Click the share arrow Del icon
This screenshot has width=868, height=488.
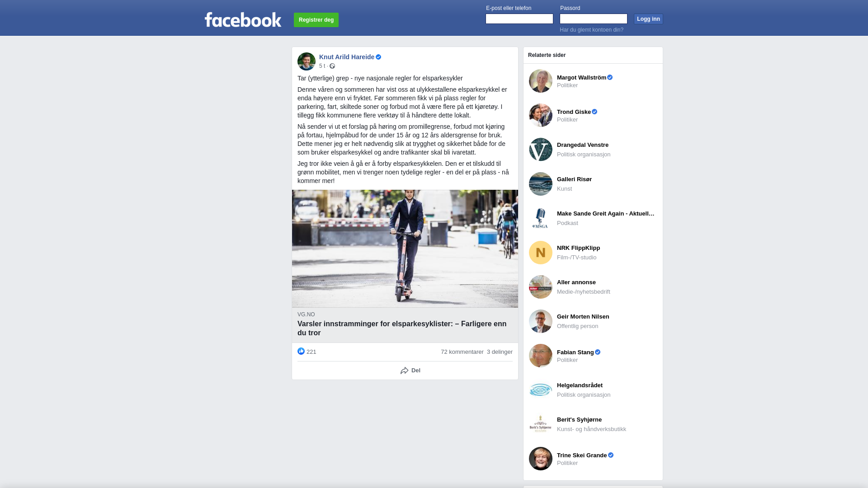404,371
